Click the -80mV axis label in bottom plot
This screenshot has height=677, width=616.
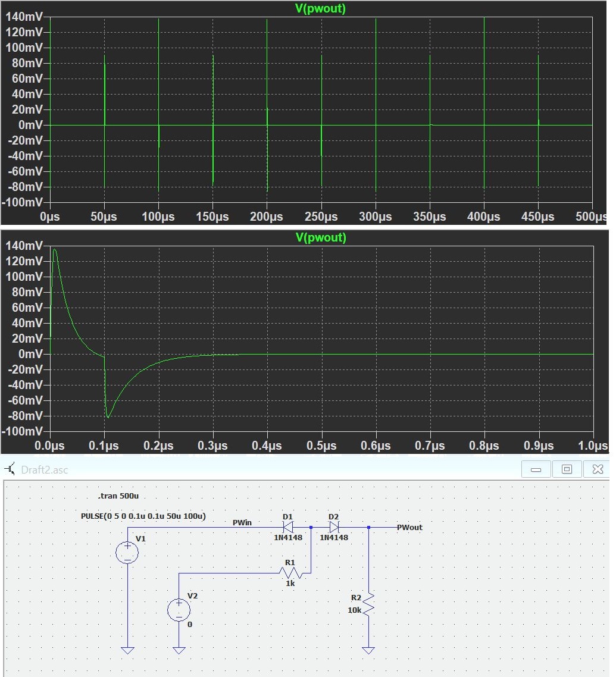(26, 416)
